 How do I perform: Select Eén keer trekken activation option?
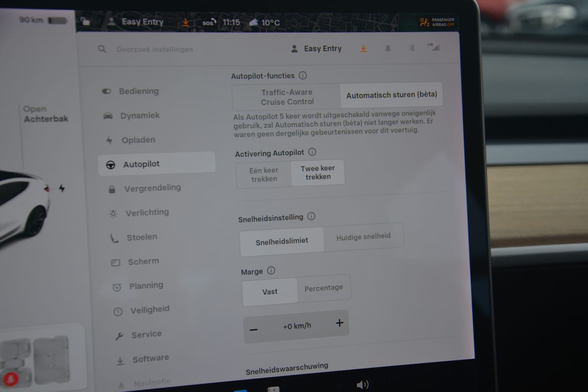coord(264,174)
